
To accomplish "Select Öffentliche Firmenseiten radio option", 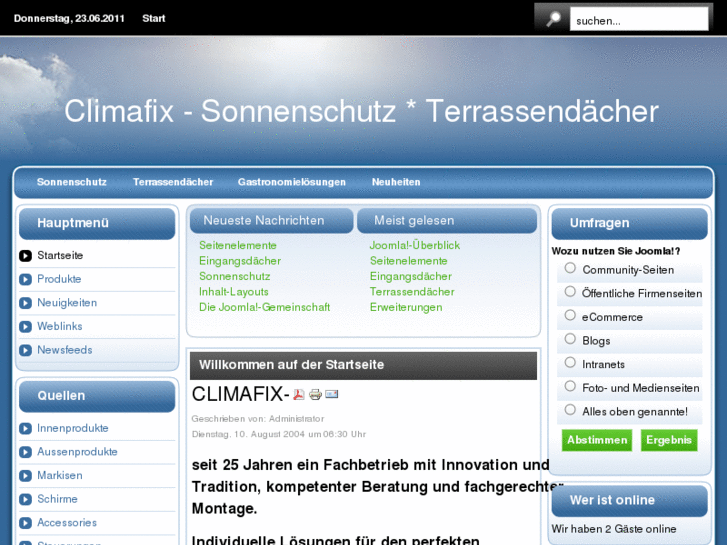I will (x=570, y=292).
